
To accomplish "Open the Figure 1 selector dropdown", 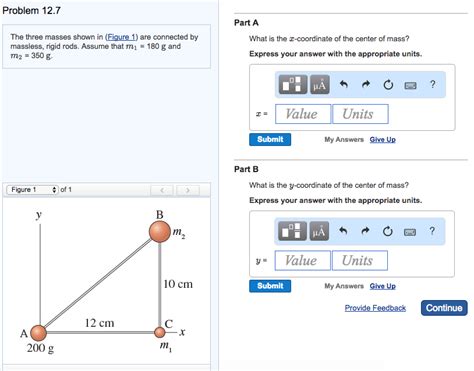I will 33,190.
